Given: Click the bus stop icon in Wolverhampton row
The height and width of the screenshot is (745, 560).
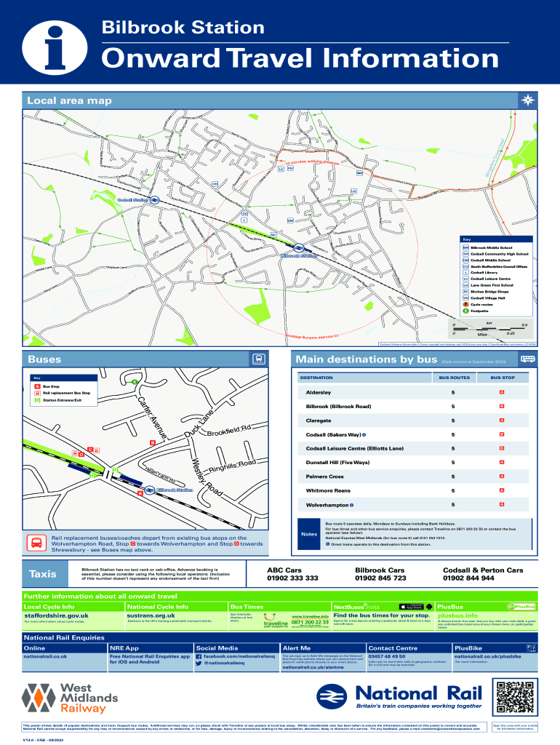Looking at the screenshot, I should tap(502, 505).
